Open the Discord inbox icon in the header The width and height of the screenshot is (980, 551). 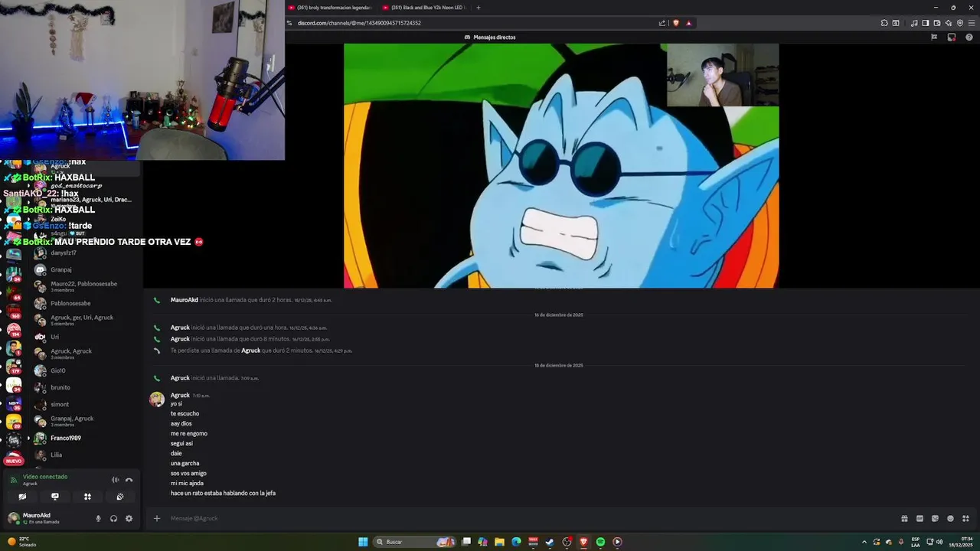point(952,37)
